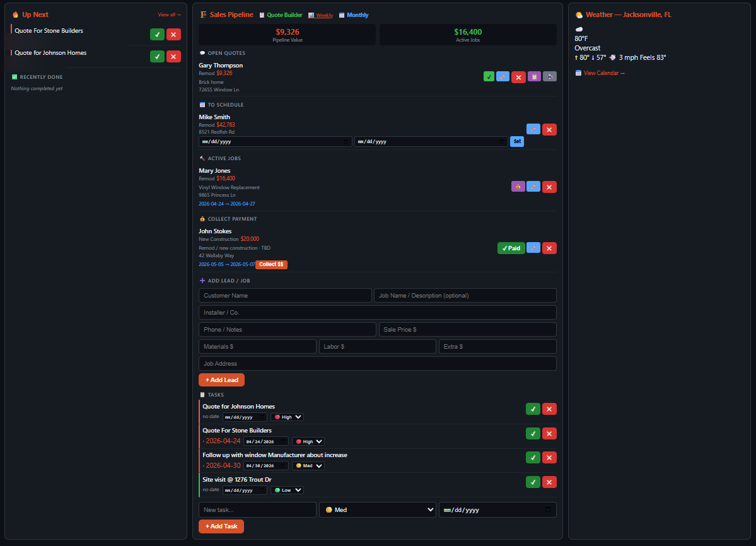The height and width of the screenshot is (546, 756).
Task: Click the purple clipboard icon on Gary Thompson's quote
Action: [534, 77]
